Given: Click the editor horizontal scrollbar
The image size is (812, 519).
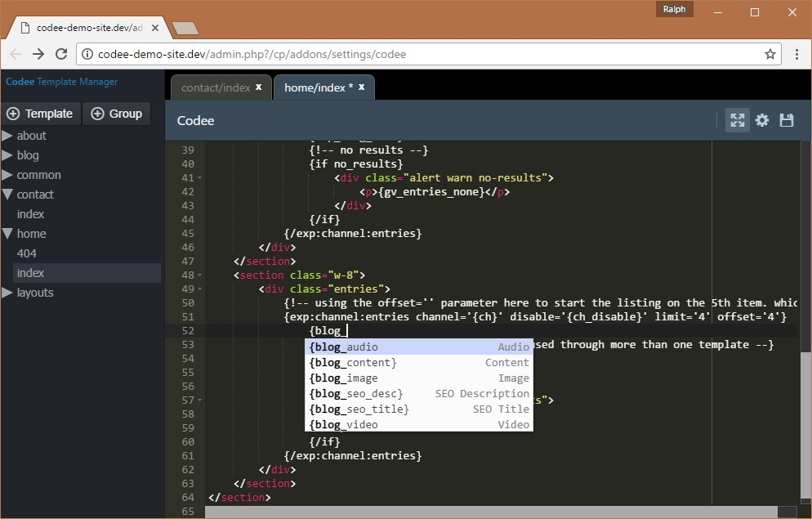Looking at the screenshot, I should [492, 512].
